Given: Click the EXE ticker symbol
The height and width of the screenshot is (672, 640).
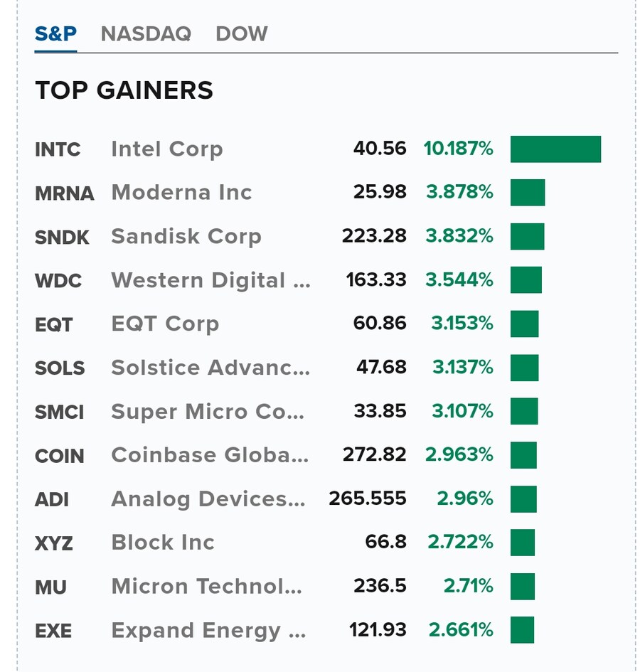Looking at the screenshot, I should click(x=53, y=631).
